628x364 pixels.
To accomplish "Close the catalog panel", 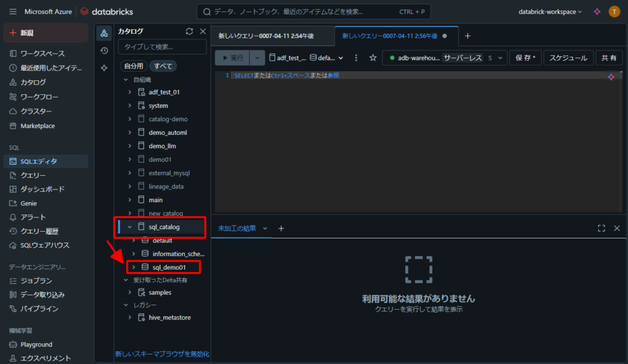I will (202, 31).
